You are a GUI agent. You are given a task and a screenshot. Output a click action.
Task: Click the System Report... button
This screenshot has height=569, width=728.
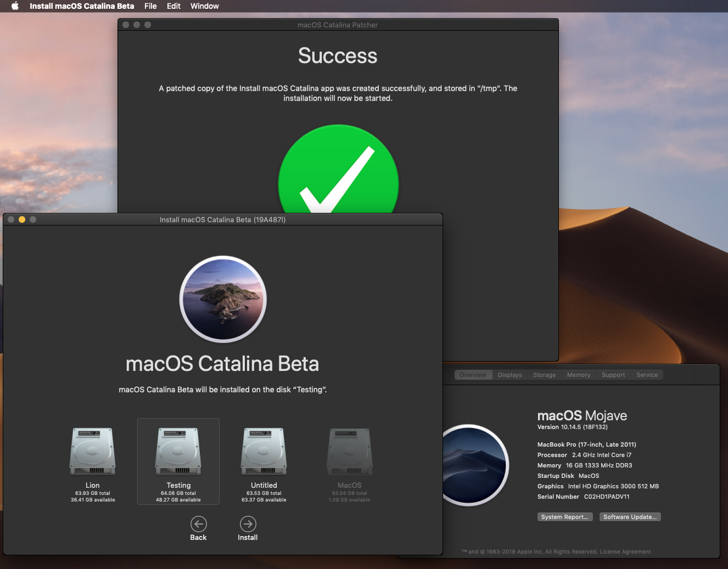(565, 517)
